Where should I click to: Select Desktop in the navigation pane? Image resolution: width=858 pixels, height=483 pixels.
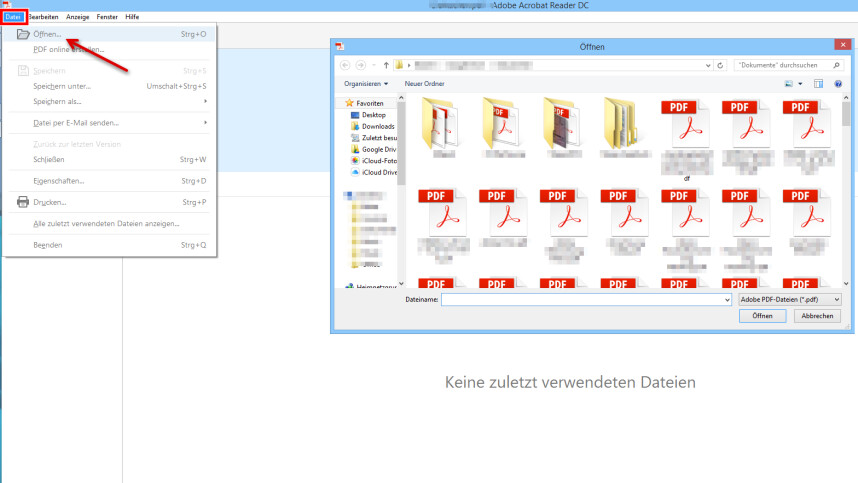[x=368, y=115]
